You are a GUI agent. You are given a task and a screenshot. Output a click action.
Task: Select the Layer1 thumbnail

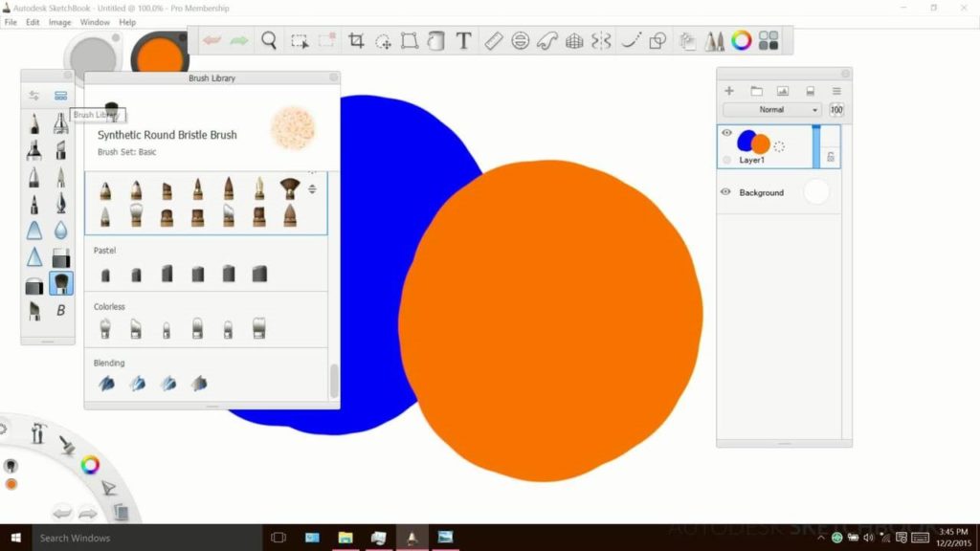(x=753, y=142)
